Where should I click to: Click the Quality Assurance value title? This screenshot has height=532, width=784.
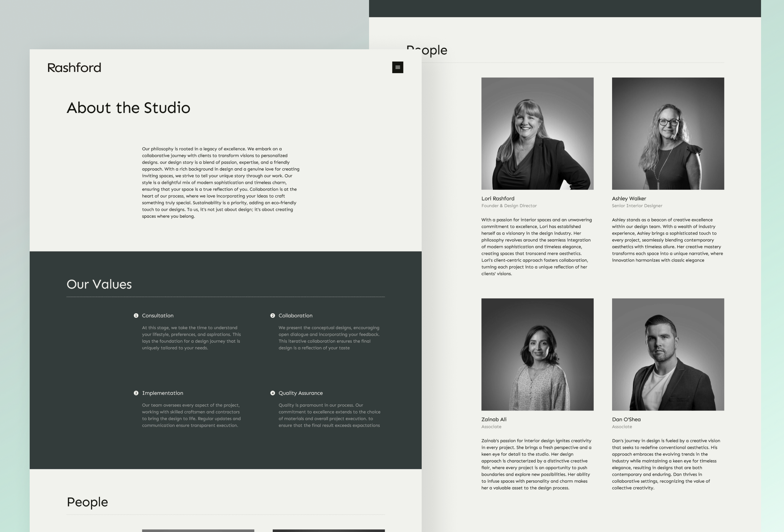click(x=300, y=393)
